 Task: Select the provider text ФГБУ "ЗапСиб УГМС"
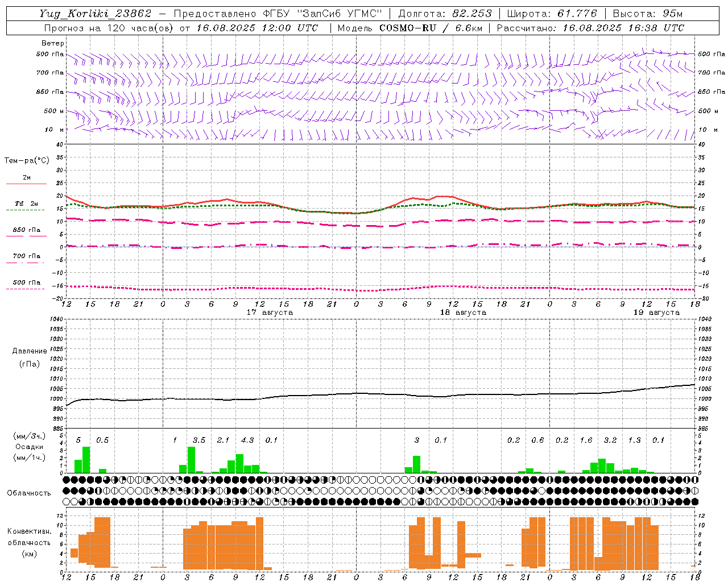point(322,14)
